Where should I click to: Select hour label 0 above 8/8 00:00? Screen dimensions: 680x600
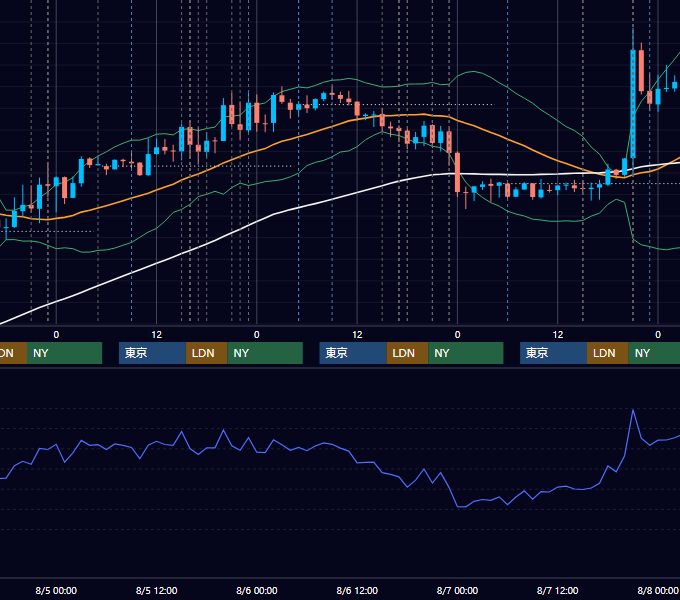click(658, 335)
